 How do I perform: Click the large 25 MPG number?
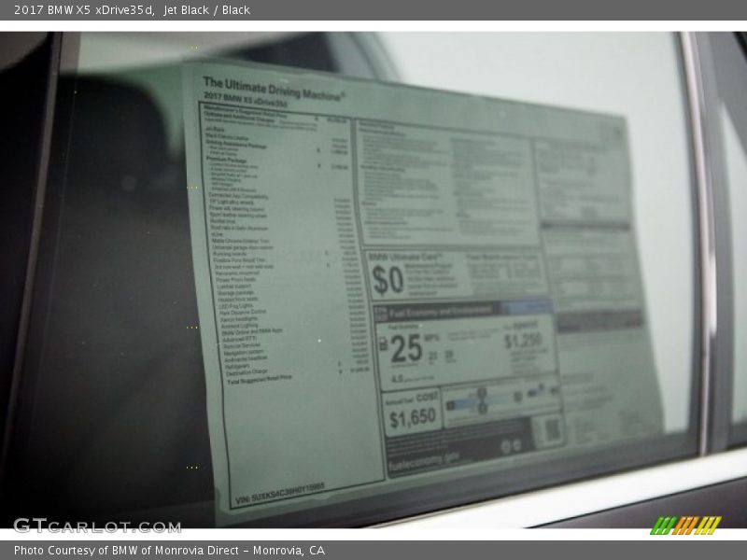tap(406, 348)
